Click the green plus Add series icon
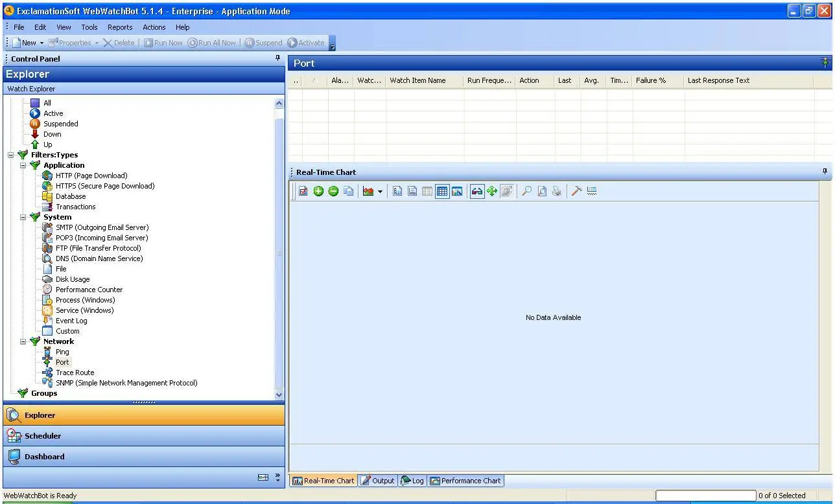 pos(318,190)
